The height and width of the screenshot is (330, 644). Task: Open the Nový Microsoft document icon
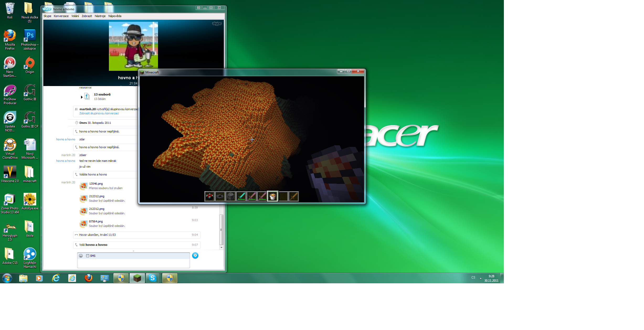[30, 149]
